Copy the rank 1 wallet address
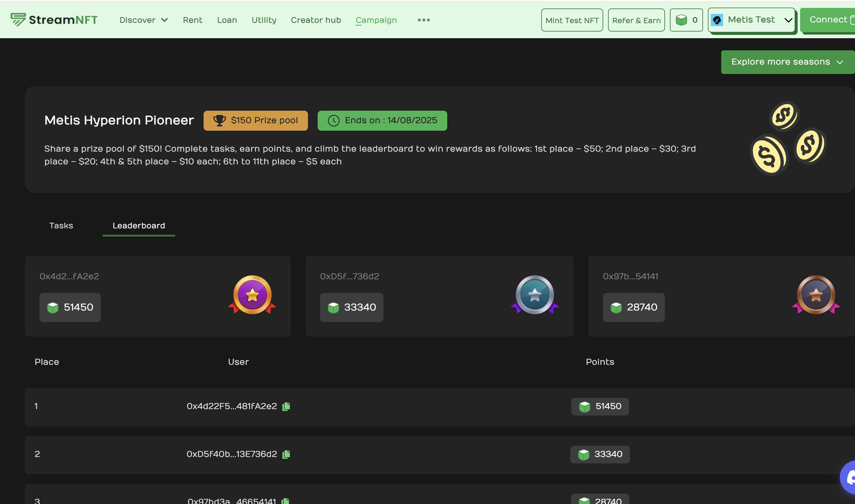 pos(286,406)
